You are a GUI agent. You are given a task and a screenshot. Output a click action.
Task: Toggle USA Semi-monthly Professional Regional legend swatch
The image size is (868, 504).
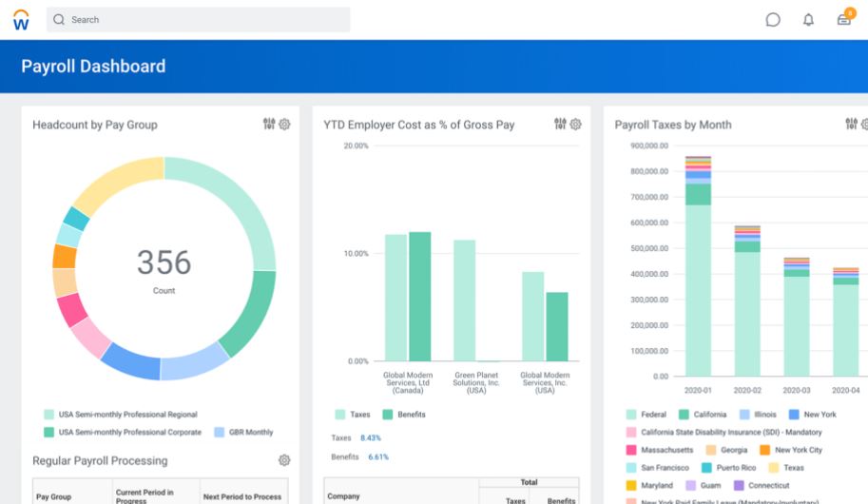(x=48, y=415)
